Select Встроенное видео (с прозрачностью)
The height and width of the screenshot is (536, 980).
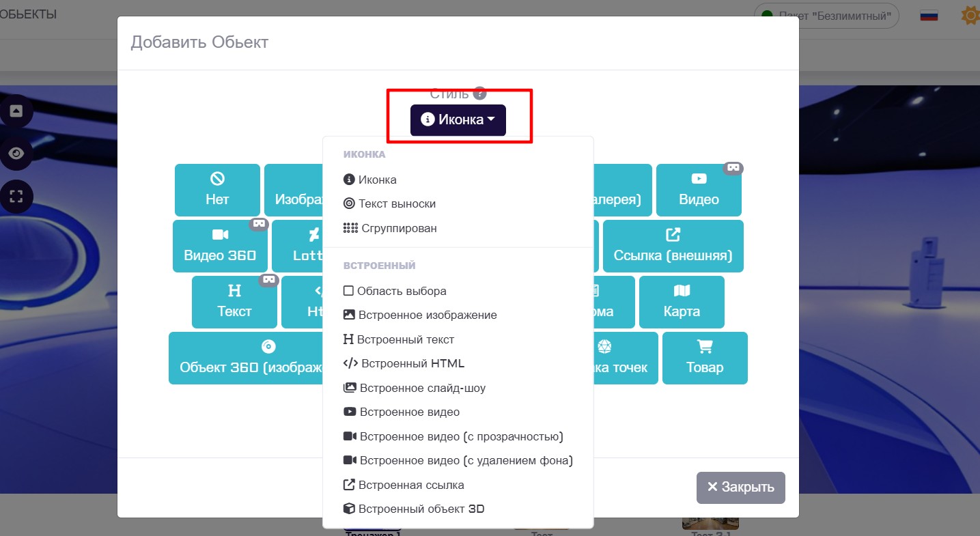click(x=453, y=436)
